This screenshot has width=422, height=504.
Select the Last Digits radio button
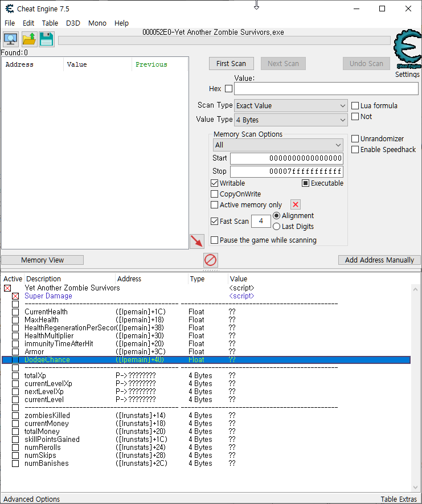[276, 226]
